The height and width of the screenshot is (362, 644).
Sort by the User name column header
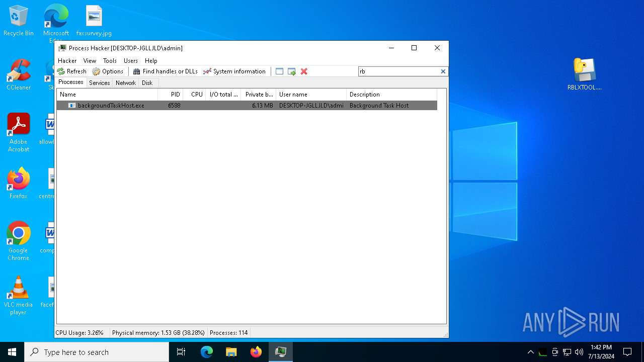[311, 95]
